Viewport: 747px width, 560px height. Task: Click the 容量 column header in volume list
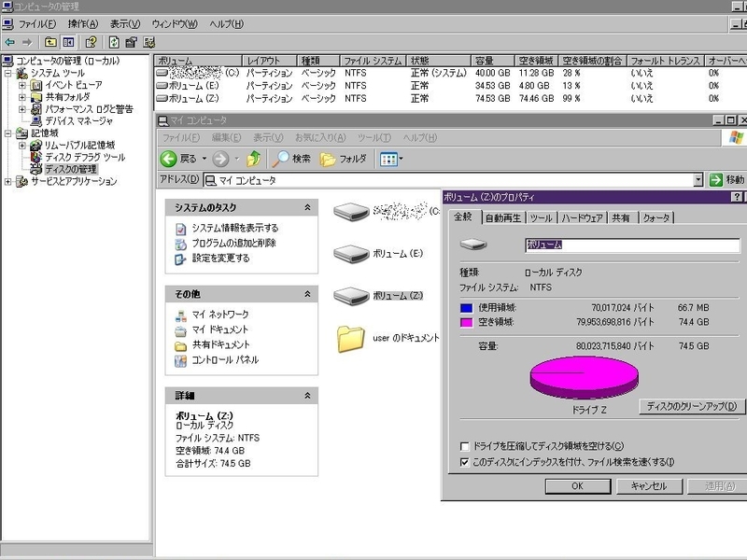[x=493, y=61]
